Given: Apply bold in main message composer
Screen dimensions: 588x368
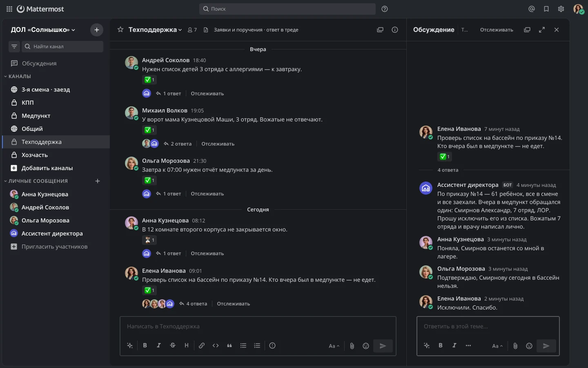Looking at the screenshot, I should [x=145, y=346].
